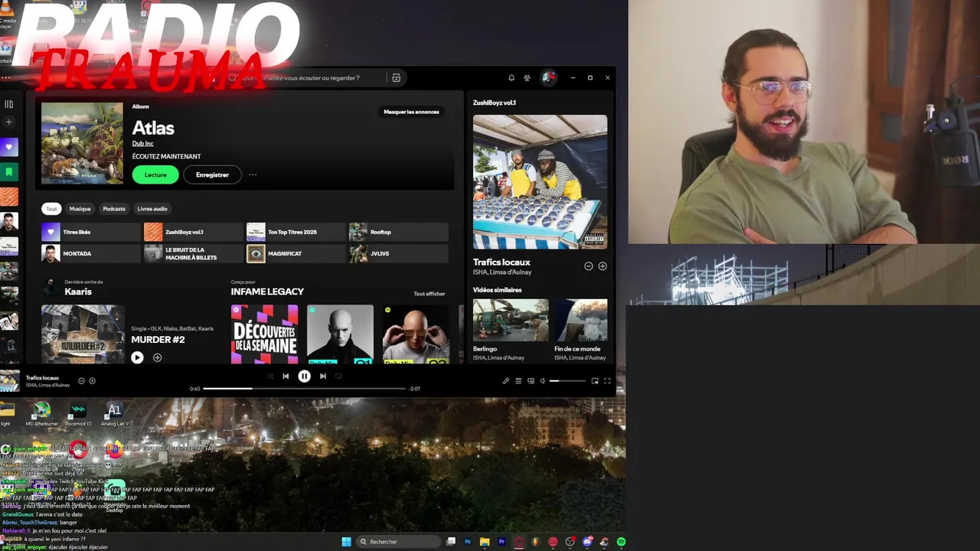
Task: Open the Spotify three-dot main menu
Action: pyautogui.click(x=6, y=77)
